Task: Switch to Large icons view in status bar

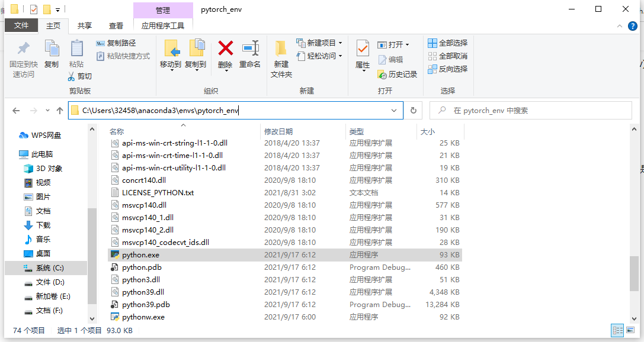Action: (630, 330)
